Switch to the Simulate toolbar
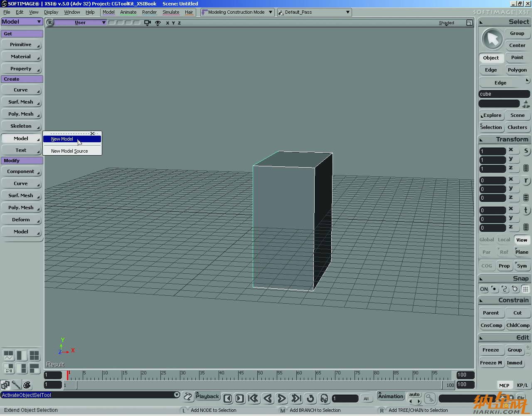The height and width of the screenshot is (416, 532). [171, 12]
